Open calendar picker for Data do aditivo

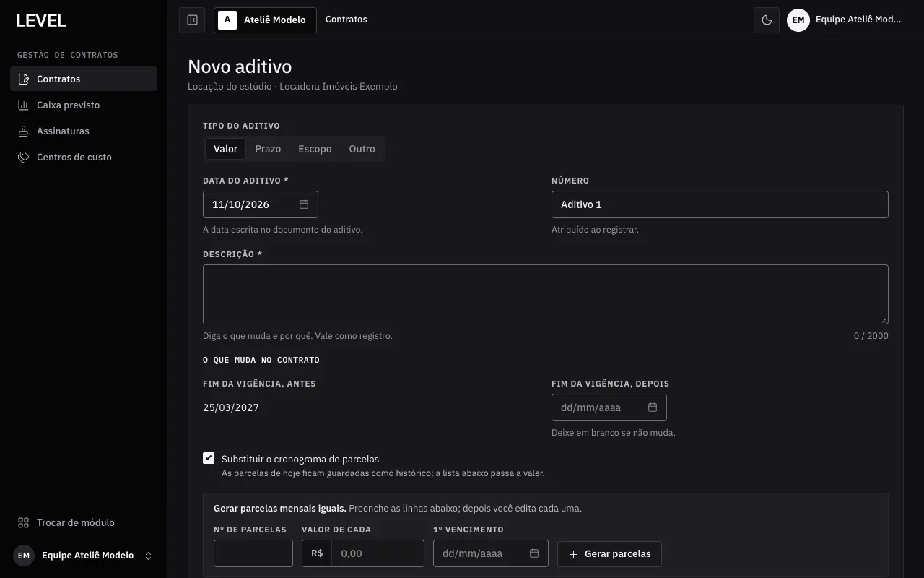304,204
